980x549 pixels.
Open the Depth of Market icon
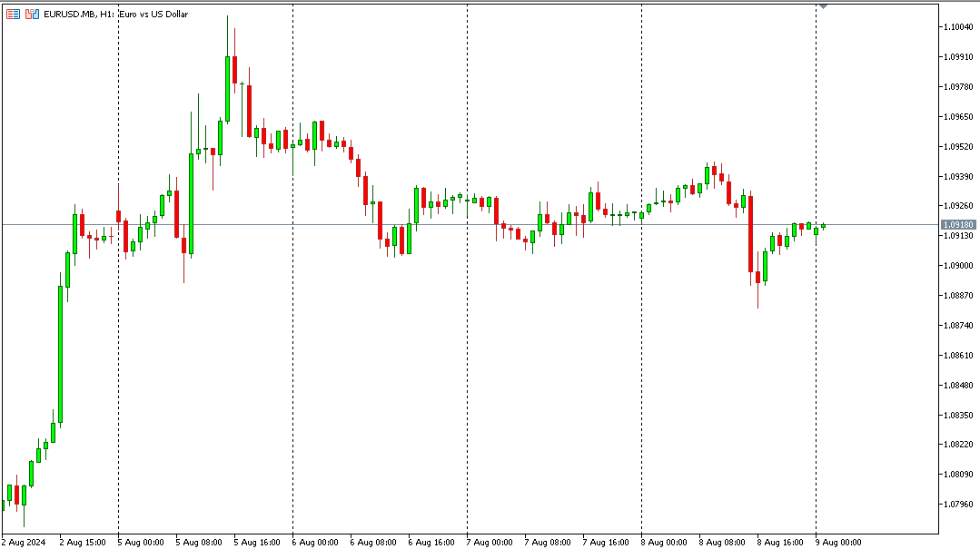(13, 14)
